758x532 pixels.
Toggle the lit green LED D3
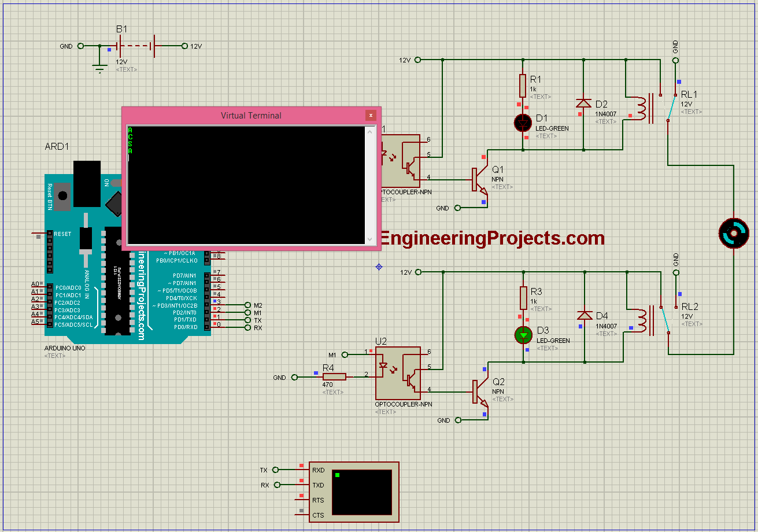coord(523,335)
